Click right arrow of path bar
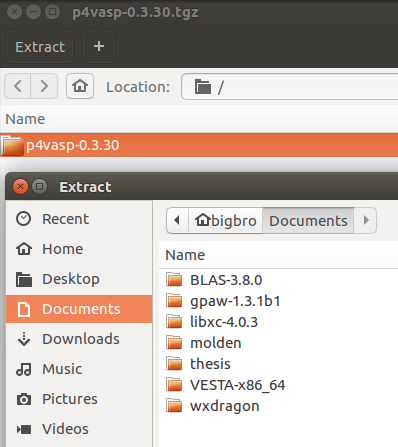The width and height of the screenshot is (398, 447). click(x=366, y=220)
